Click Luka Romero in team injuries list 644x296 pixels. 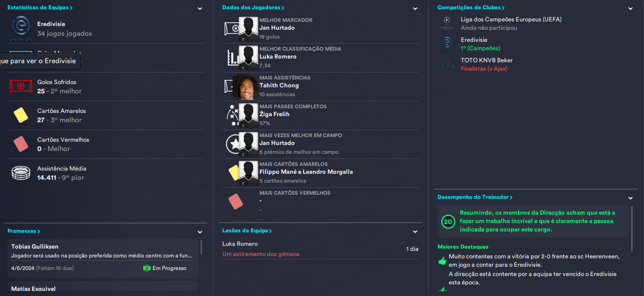[240, 244]
